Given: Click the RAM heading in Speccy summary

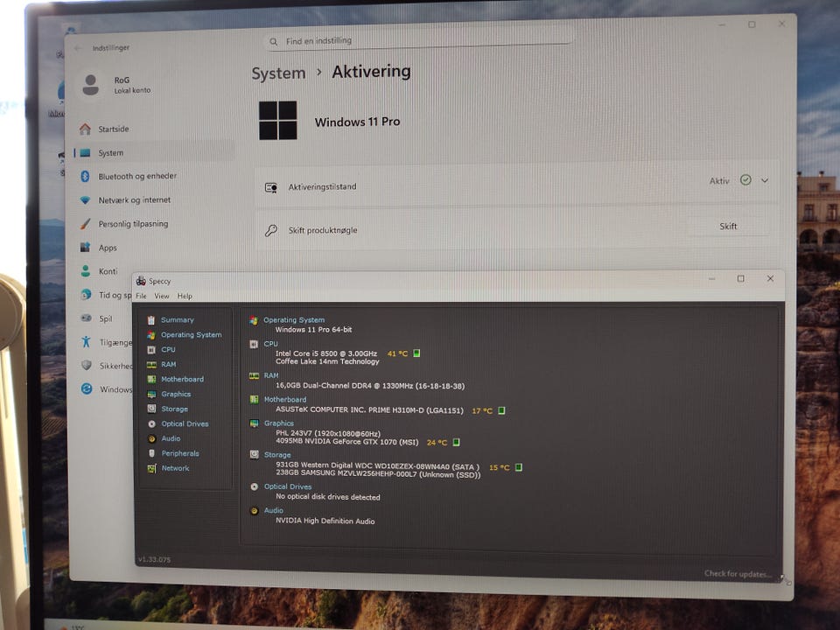Looking at the screenshot, I should tap(271, 375).
